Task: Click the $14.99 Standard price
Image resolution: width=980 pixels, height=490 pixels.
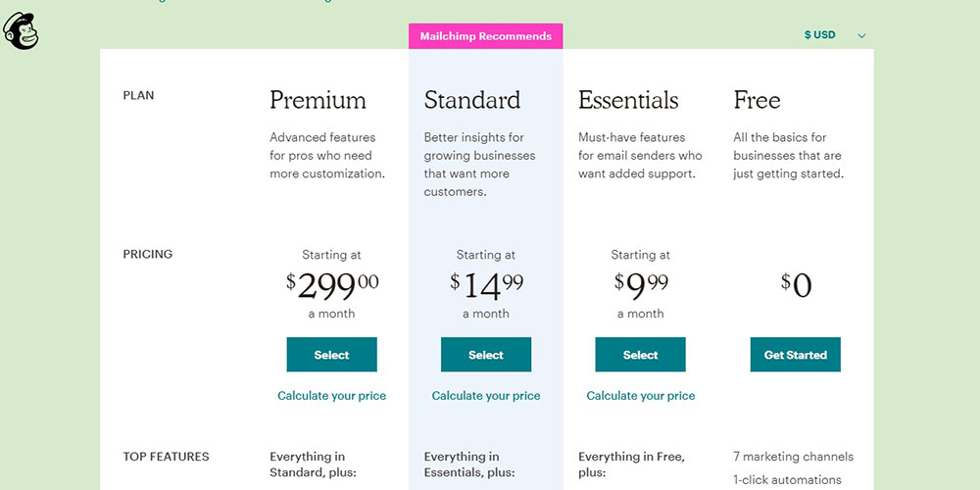Action: click(486, 286)
